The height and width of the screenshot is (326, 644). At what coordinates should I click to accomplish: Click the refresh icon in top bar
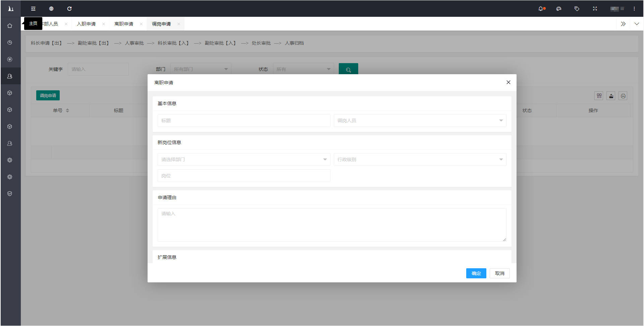(x=69, y=9)
